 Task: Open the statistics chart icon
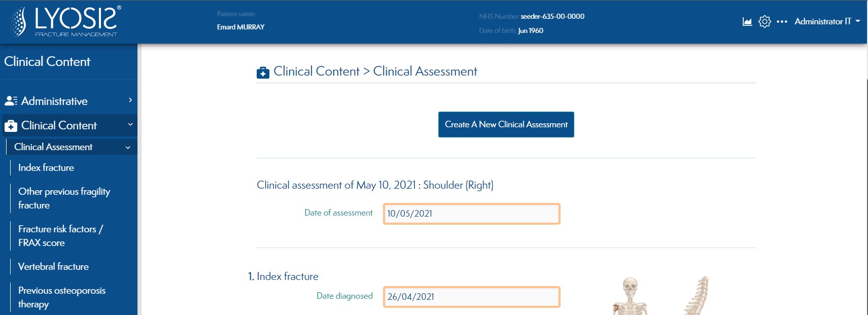[x=747, y=21]
